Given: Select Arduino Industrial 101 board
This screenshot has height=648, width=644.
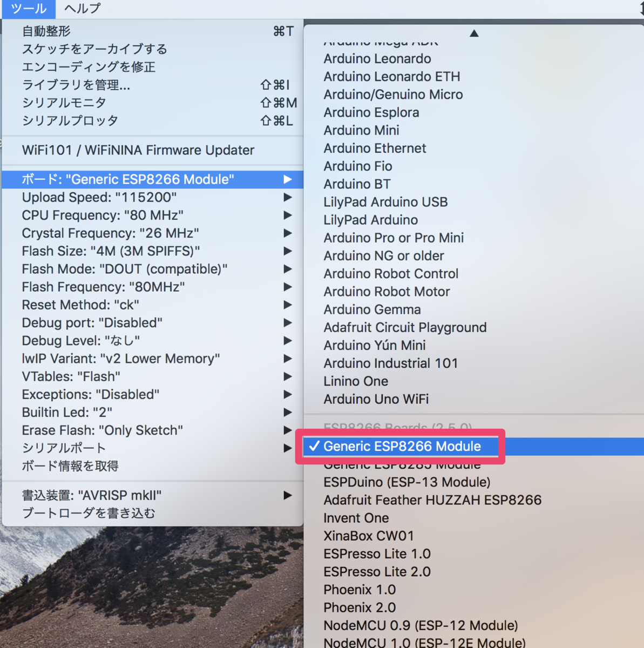Looking at the screenshot, I should coord(474,363).
